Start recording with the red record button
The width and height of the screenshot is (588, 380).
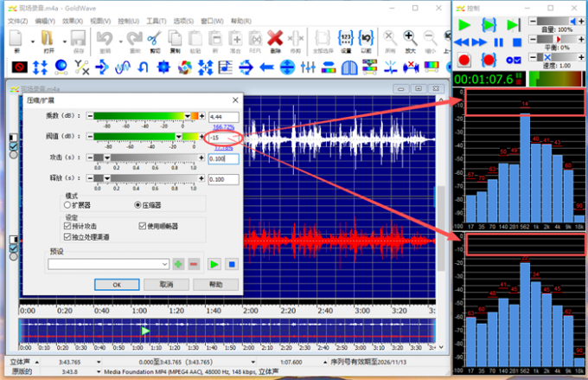coord(463,60)
